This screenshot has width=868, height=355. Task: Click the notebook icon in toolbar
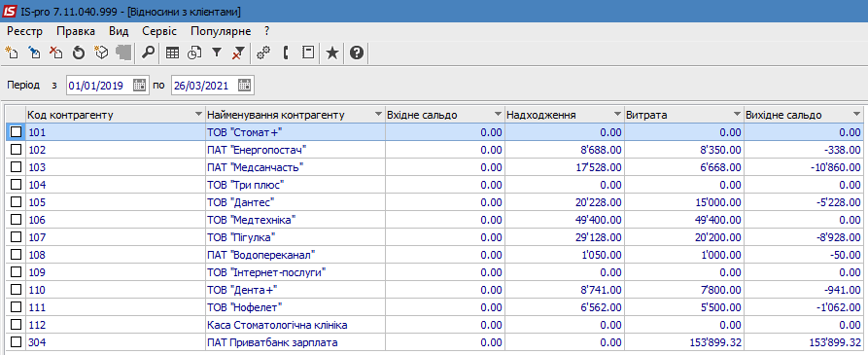coord(308,53)
